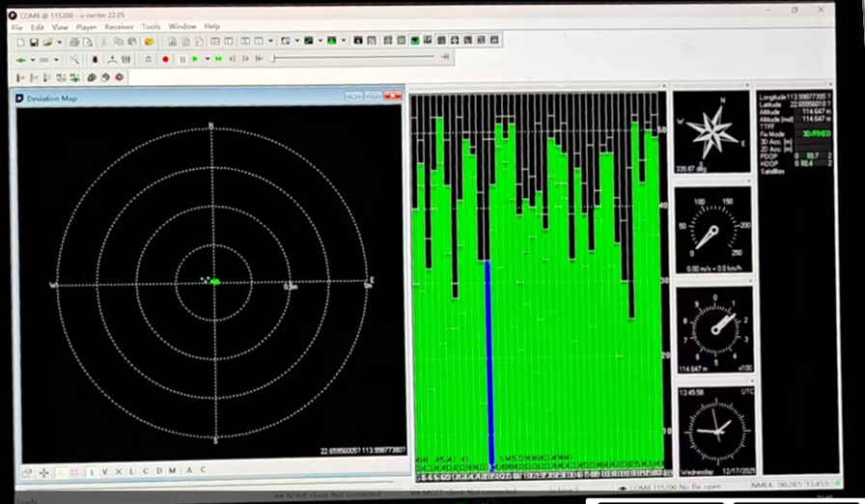Toggle the 'M' option in Deviation Map toolbar
Image resolution: width=865 pixels, height=504 pixels.
coord(172,471)
